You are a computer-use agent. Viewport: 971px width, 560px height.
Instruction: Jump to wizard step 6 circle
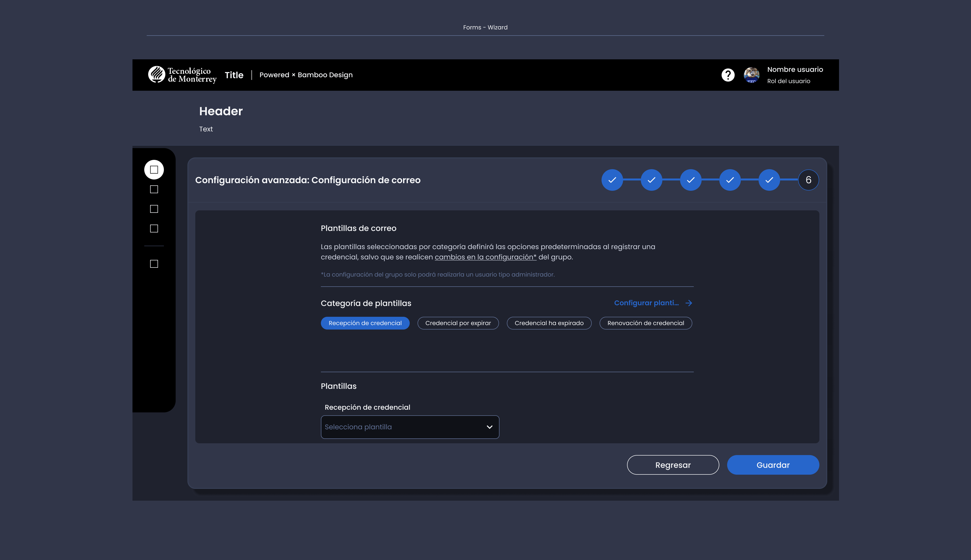tap(808, 180)
